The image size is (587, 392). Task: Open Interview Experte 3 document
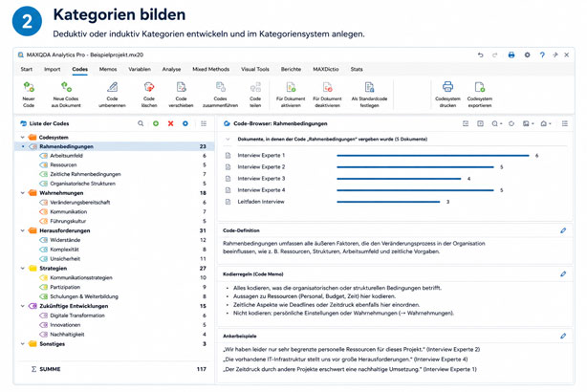click(x=261, y=179)
